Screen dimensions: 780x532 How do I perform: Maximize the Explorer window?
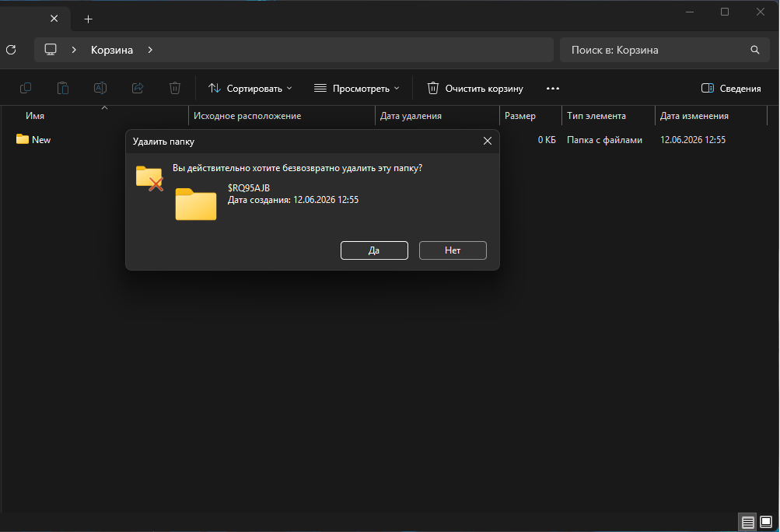725,12
